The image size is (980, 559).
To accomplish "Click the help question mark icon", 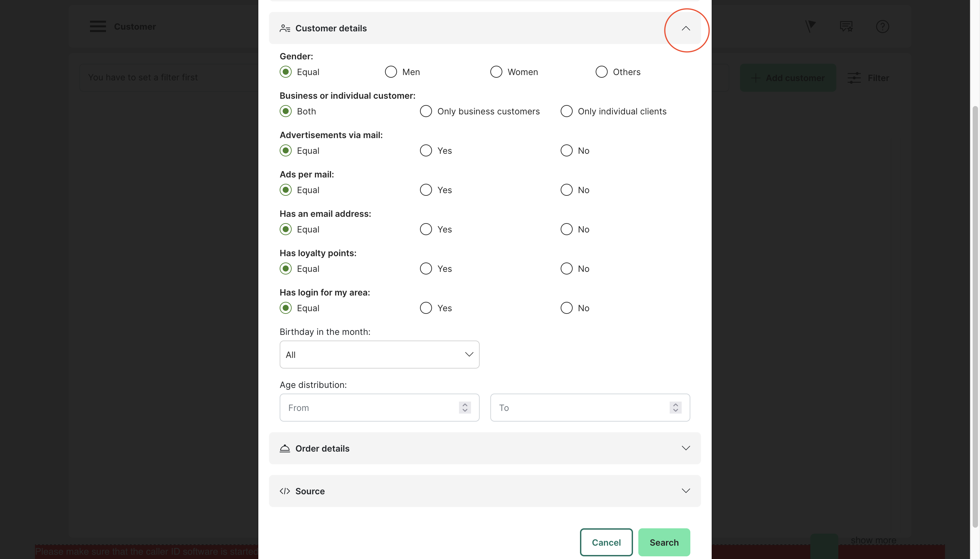I will 882,26.
